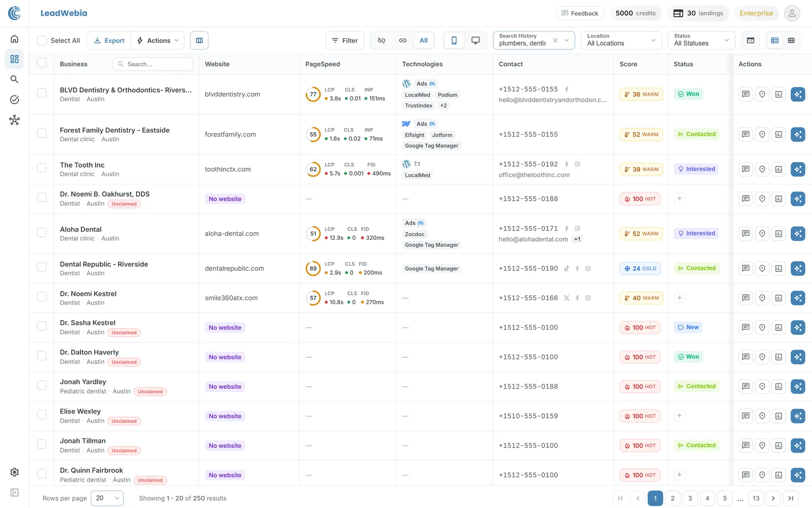Select mobile device view icon
This screenshot has height=508, width=812.
[454, 41]
